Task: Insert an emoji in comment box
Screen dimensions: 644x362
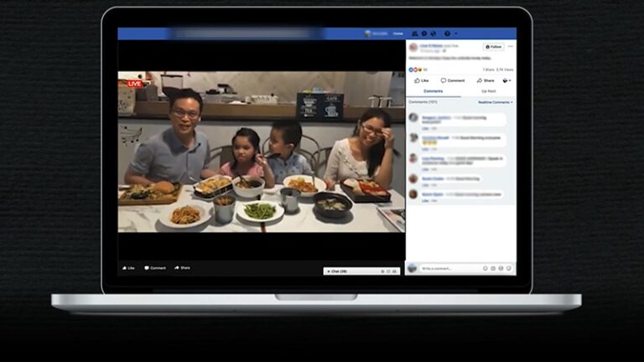Action: click(x=485, y=268)
